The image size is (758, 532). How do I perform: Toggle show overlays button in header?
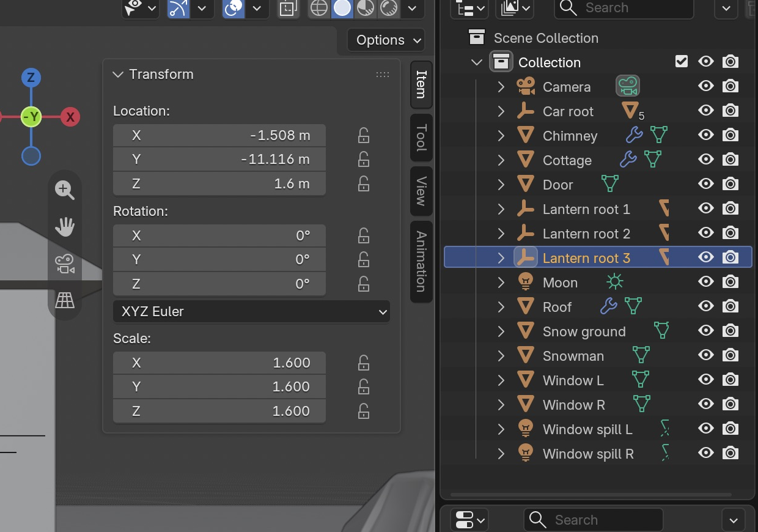point(234,8)
